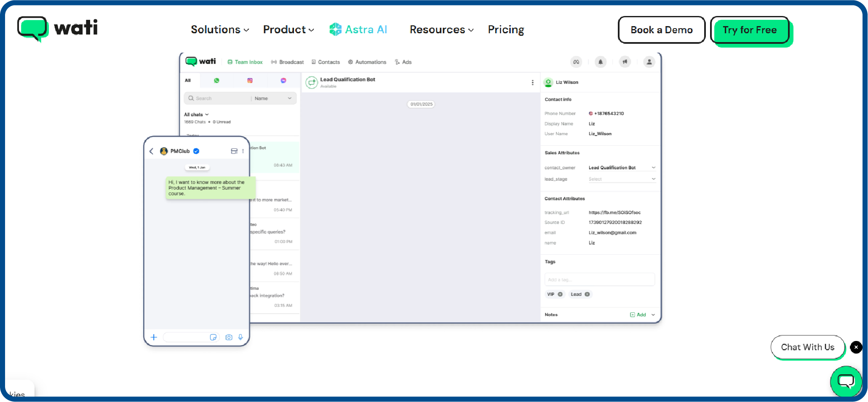Open the green chat widget bubble

pyautogui.click(x=846, y=381)
